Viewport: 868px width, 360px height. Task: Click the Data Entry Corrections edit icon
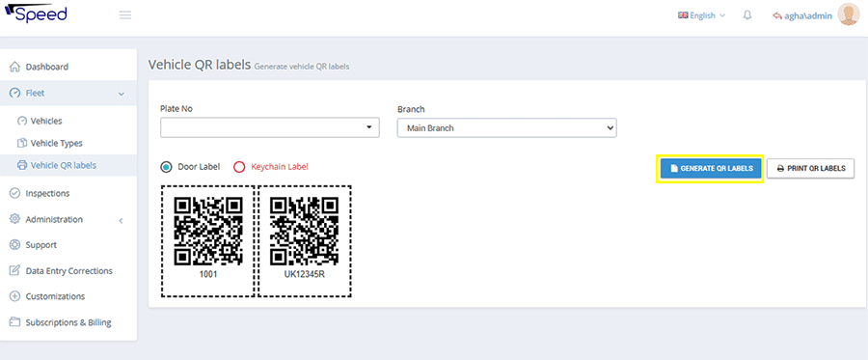pyautogui.click(x=14, y=271)
